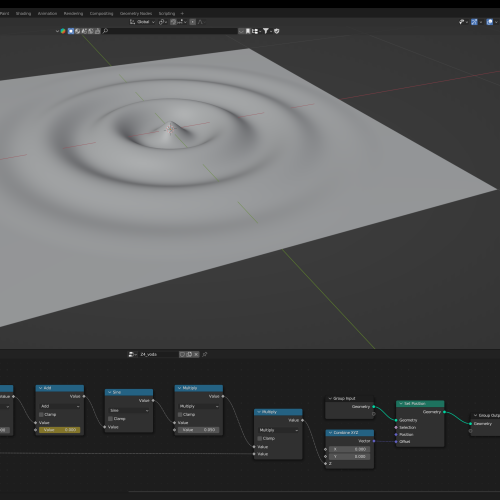
Task: Click the Selection input socket on Set Position
Action: pyautogui.click(x=396, y=427)
